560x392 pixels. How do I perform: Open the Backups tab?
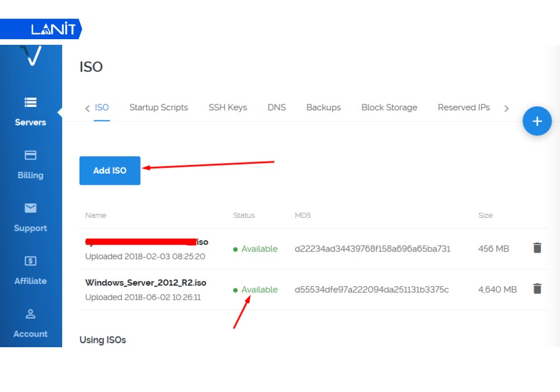click(x=323, y=108)
